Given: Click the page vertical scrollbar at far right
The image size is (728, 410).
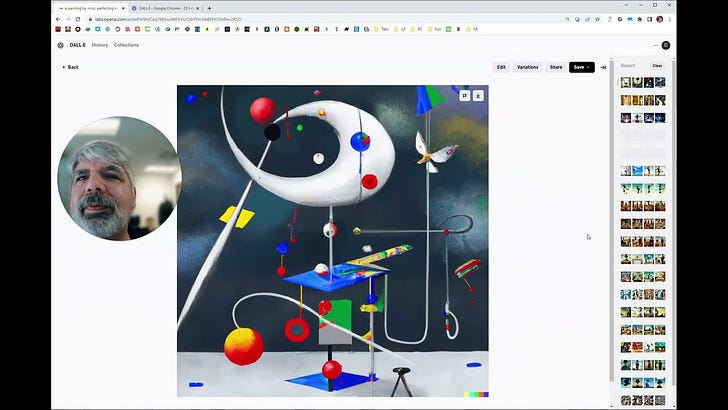Looking at the screenshot, I should pyautogui.click(x=674, y=223).
